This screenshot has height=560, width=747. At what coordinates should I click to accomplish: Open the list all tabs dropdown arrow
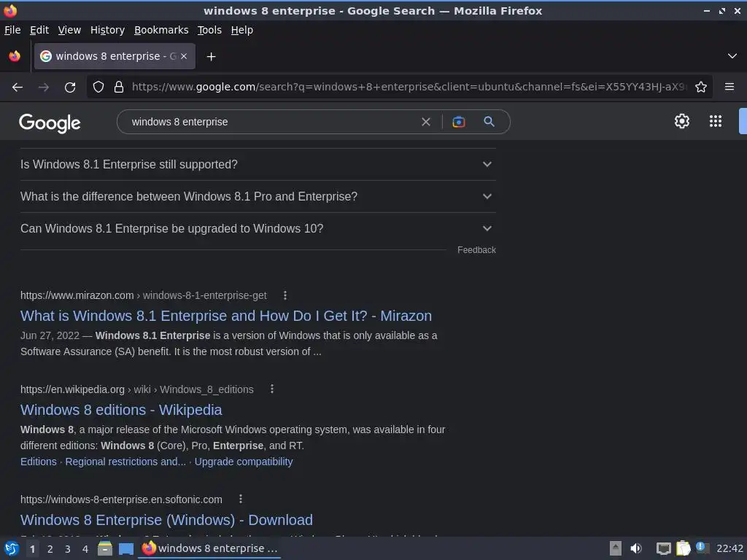(x=732, y=56)
